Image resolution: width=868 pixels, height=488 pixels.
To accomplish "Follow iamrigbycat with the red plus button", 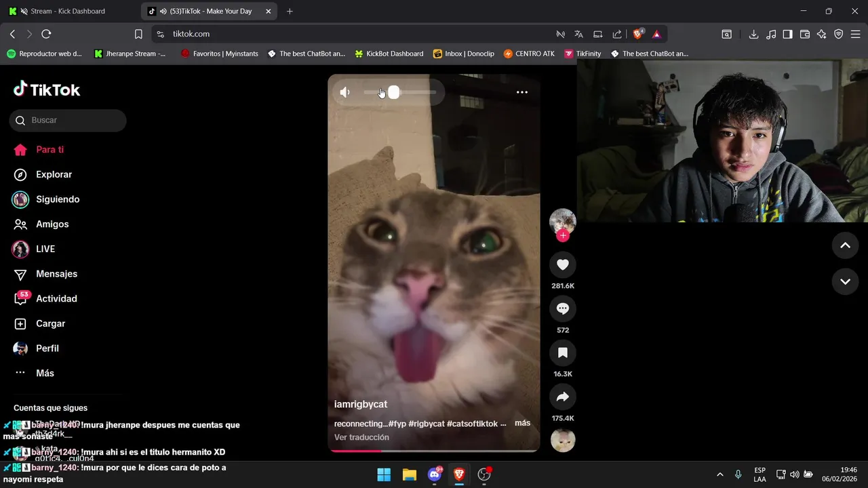I will pos(562,236).
